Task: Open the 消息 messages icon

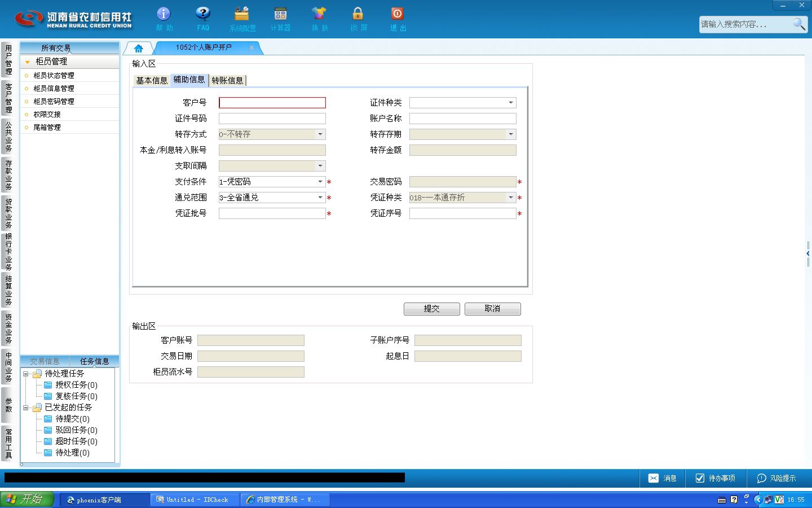Action: click(662, 478)
